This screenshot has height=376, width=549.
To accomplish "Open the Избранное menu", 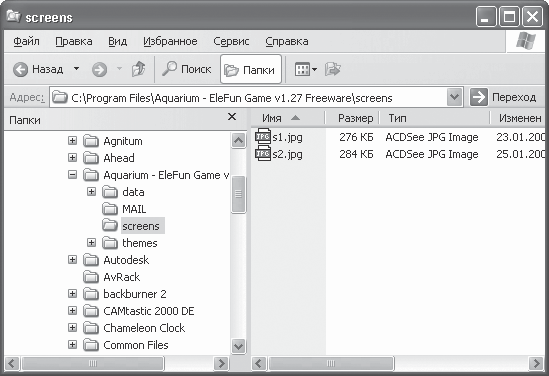I will pos(170,41).
